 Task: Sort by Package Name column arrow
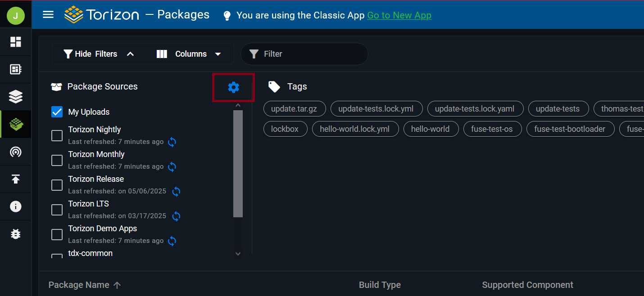[117, 285]
